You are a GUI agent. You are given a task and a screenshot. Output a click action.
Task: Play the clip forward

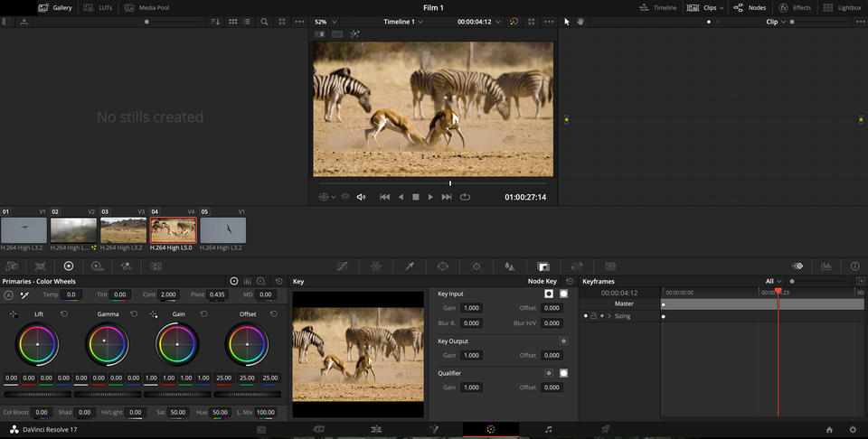(x=430, y=197)
